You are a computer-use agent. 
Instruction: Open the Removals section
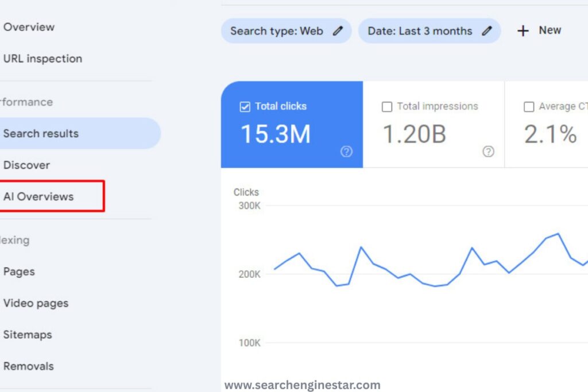[29, 366]
